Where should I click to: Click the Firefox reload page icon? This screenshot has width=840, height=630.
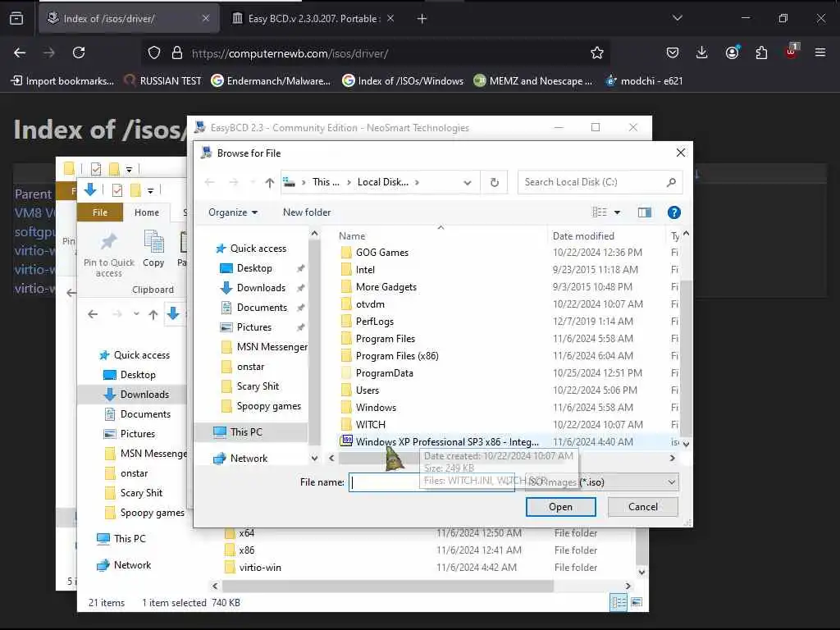coord(79,52)
